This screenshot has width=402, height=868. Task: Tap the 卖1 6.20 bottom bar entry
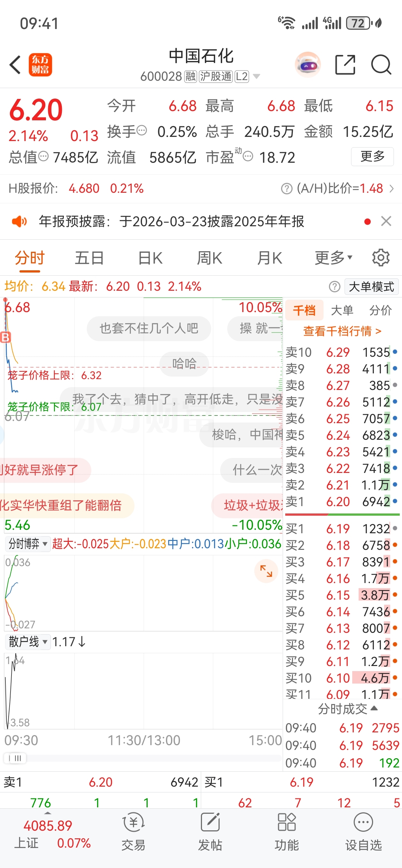(x=100, y=782)
